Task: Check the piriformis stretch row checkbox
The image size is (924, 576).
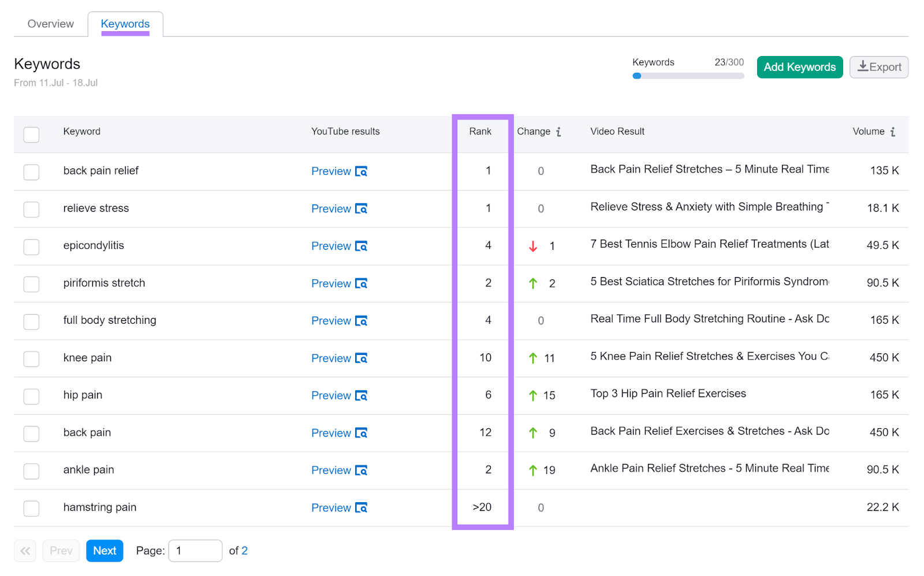Action: coord(31,284)
